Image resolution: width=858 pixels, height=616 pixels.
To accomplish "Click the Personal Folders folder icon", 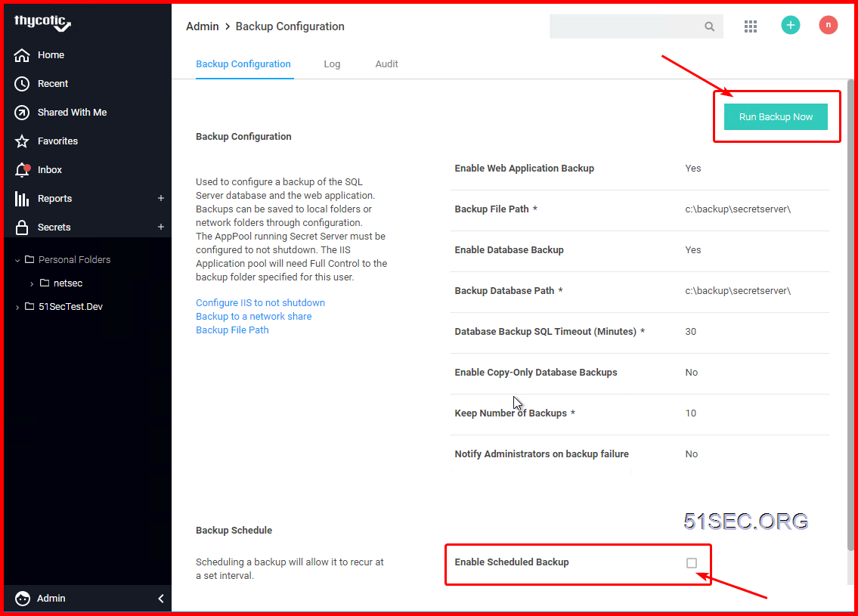I will (x=29, y=259).
